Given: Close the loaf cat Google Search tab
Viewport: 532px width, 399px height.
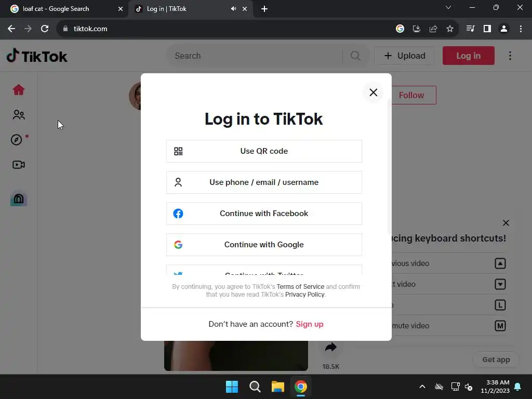Looking at the screenshot, I should (121, 9).
